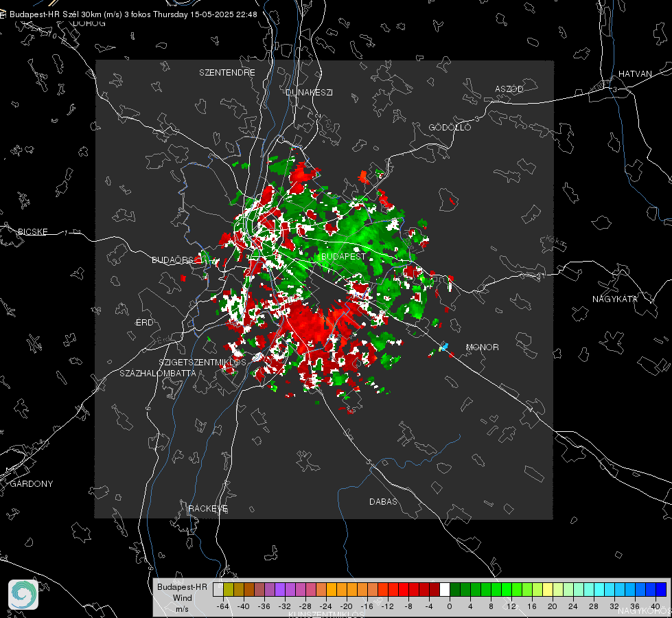Viewport: 672px width, 618px height.
Task: Click the -64 value on the legend scale
Action: pos(223,606)
